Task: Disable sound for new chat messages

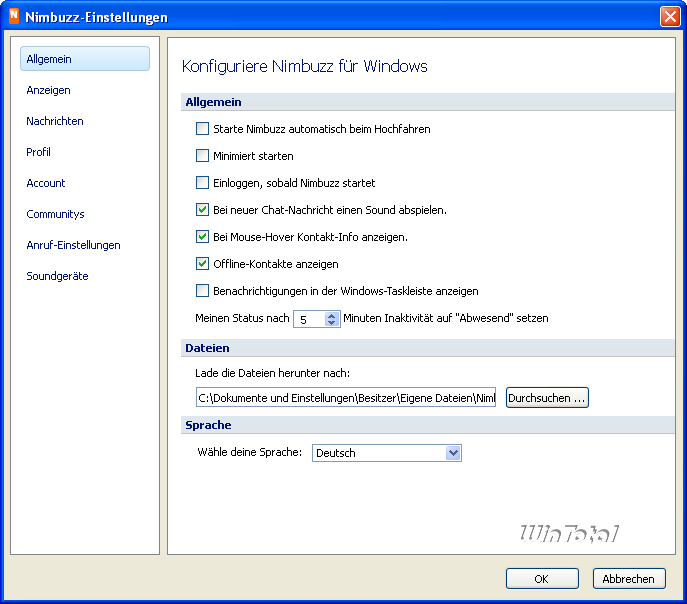Action: [203, 210]
